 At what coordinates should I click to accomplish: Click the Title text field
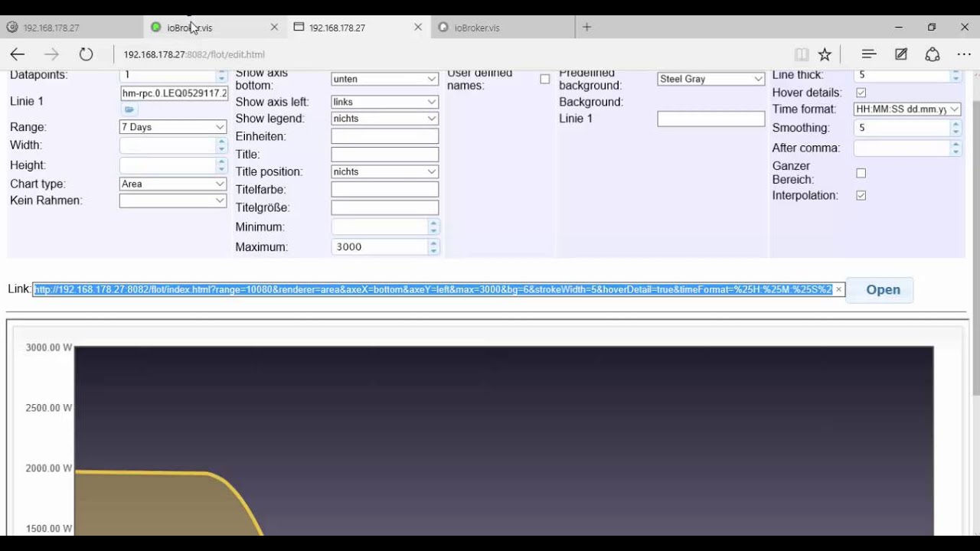point(384,155)
